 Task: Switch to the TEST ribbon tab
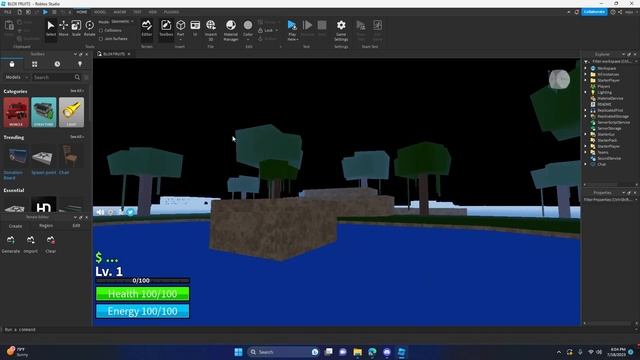(138, 12)
